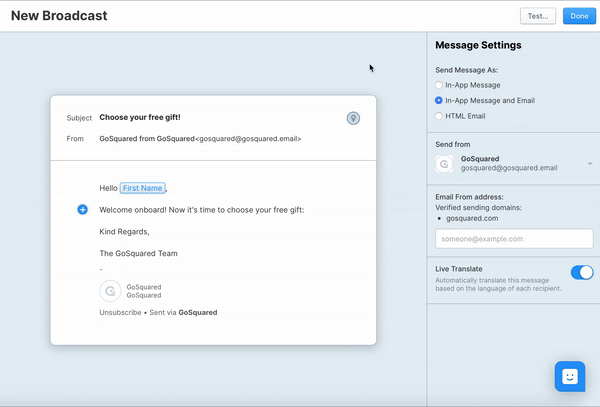
Task: Click the From sender address line
Action: coord(200,139)
